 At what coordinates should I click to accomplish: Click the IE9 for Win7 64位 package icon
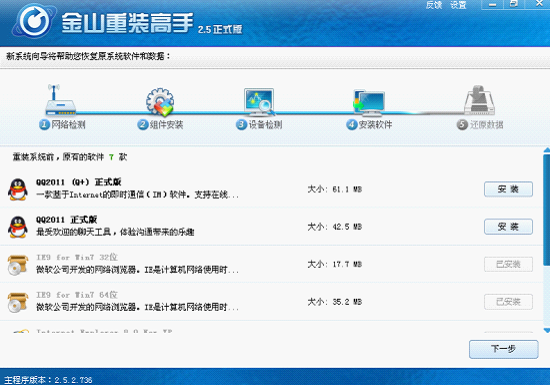point(18,302)
